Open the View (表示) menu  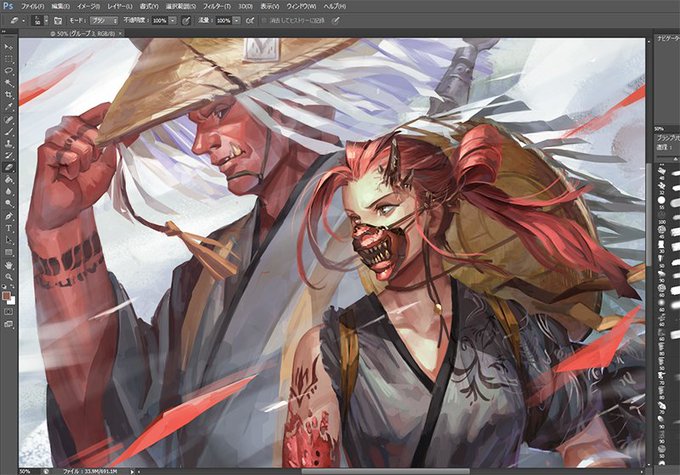point(270,7)
